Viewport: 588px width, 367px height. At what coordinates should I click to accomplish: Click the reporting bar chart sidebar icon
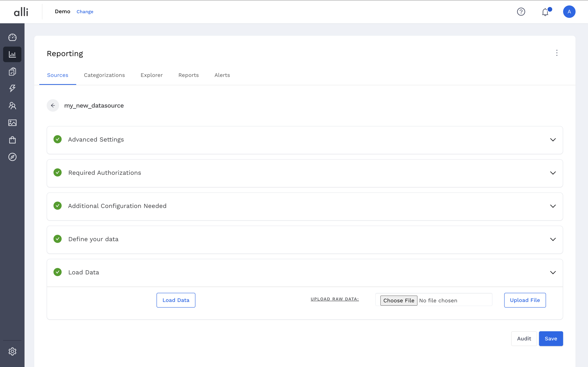12,54
